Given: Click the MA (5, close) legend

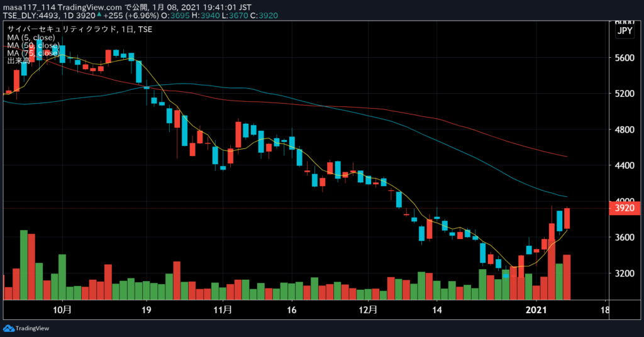Looking at the screenshot, I should click(31, 37).
